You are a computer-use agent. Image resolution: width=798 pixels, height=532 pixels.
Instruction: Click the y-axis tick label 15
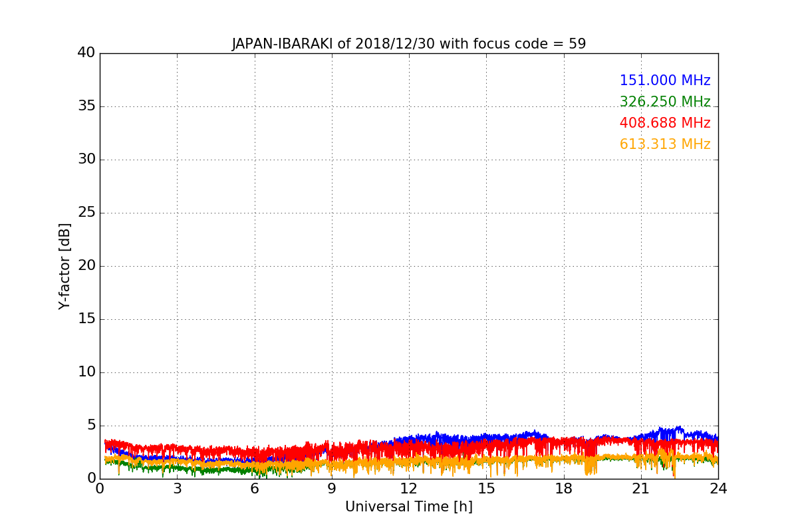[x=86, y=319]
